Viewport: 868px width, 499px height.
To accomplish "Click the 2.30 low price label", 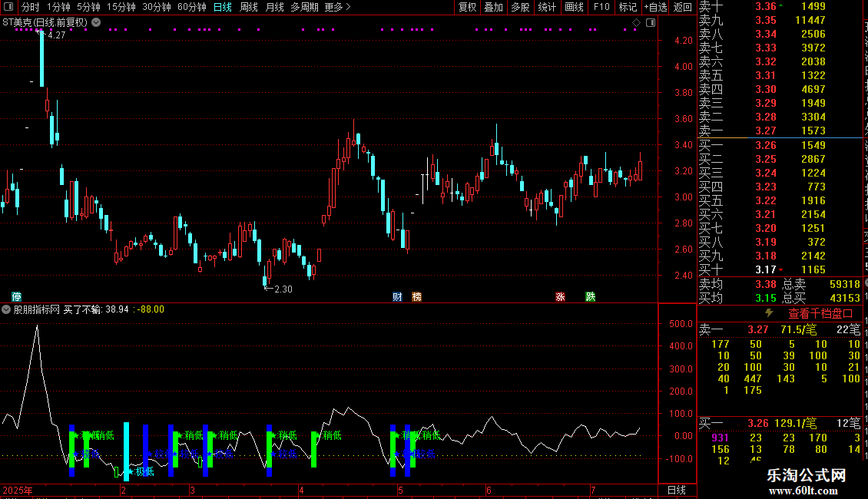I will 283,289.
